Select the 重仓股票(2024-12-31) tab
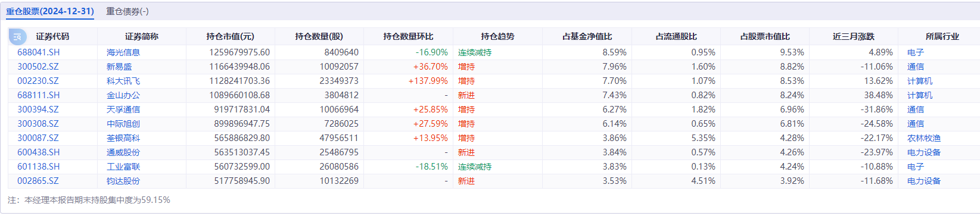The width and height of the screenshot is (980, 216). click(50, 11)
